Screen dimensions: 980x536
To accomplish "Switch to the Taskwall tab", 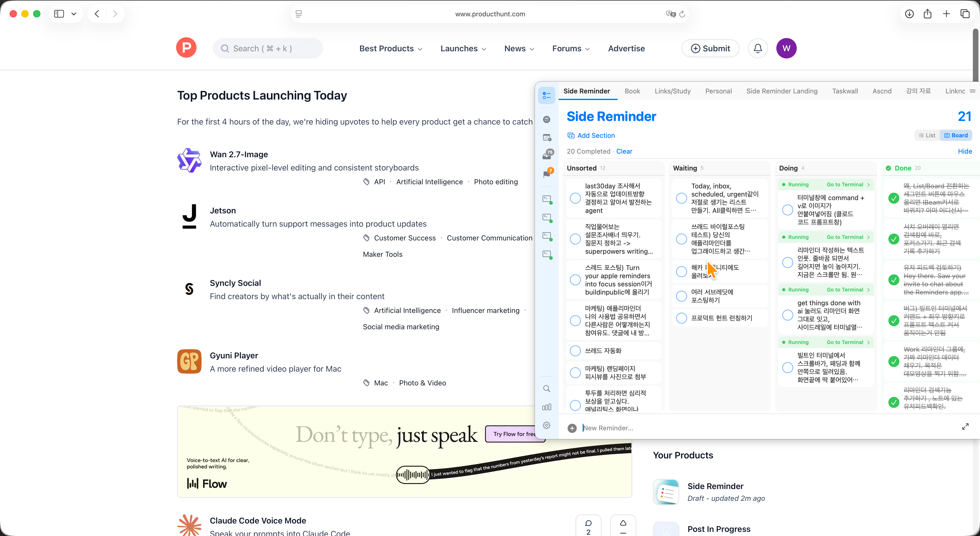I will pyautogui.click(x=844, y=91).
